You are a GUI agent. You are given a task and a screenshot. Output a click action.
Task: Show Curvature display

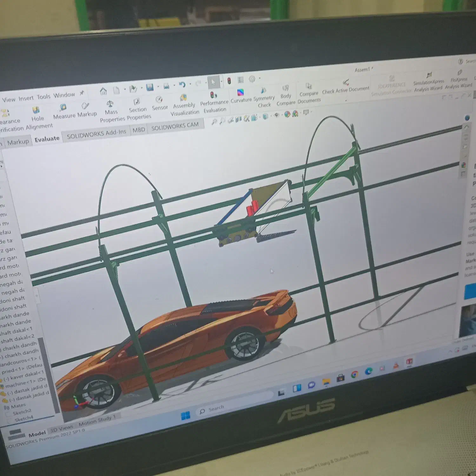(x=241, y=96)
